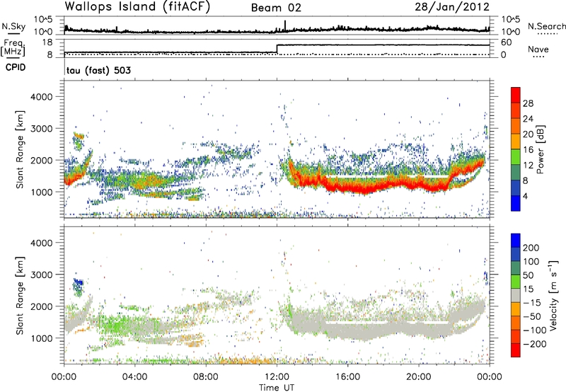Click the "18" frequency axis tick label
This screenshot has width=566, height=392.
coord(47,42)
